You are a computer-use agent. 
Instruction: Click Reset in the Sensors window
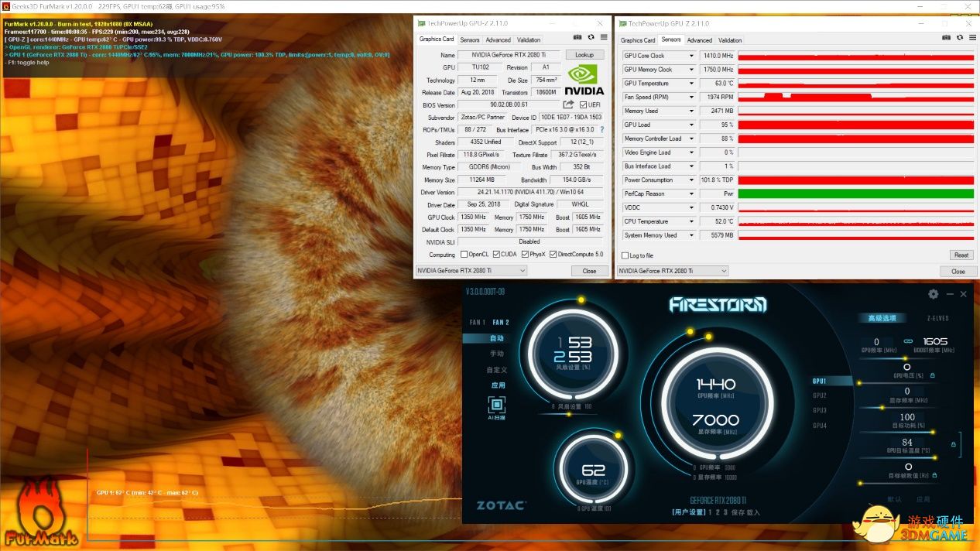tap(961, 255)
